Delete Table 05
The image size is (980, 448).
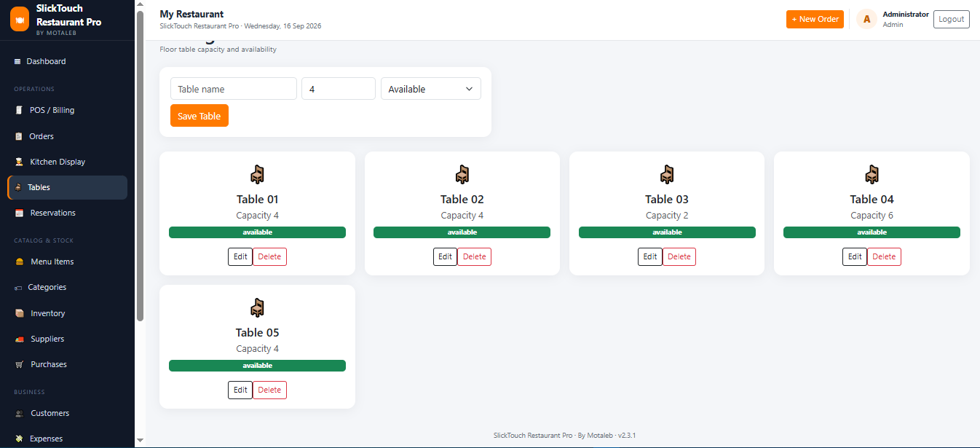tap(269, 390)
